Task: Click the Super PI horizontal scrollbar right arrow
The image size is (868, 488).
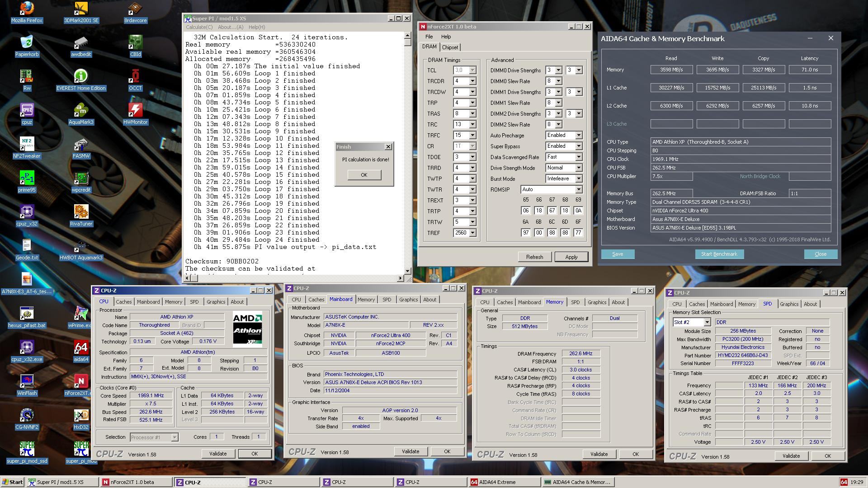Action: [x=401, y=278]
